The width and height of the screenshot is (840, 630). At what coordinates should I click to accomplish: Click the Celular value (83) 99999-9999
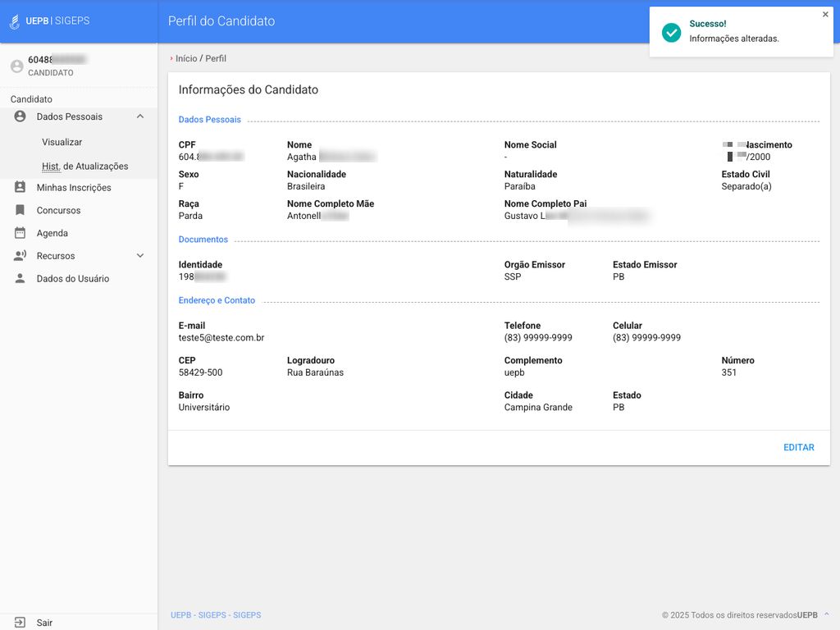(646, 337)
